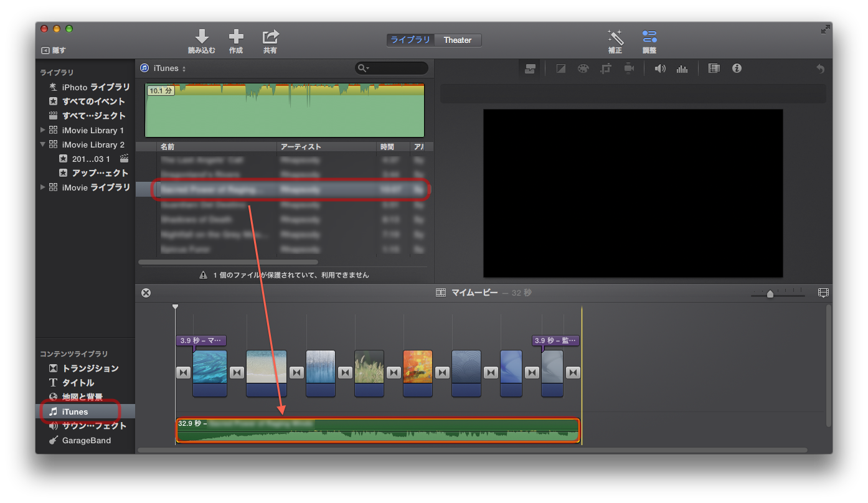
Task: Open 地図と背景 in the content library
Action: (76, 397)
